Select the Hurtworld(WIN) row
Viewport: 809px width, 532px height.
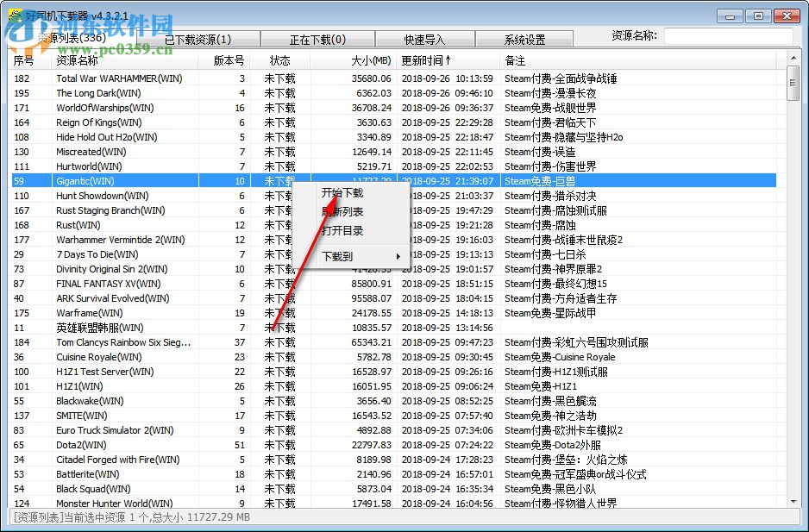392,166
